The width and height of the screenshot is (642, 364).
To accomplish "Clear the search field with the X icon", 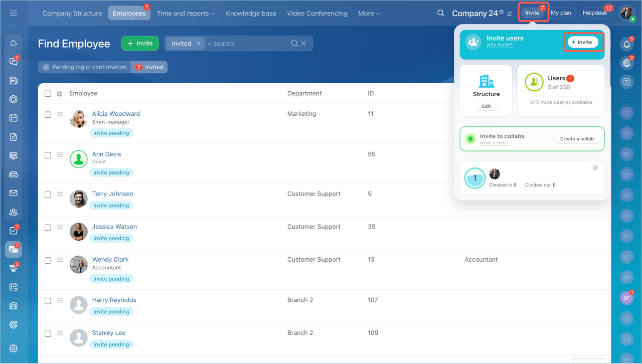I will (303, 44).
